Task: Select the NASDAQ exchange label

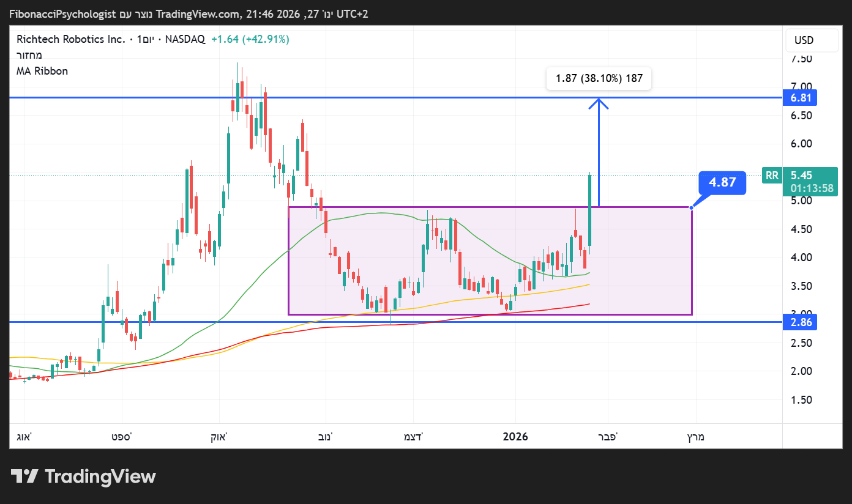Action: click(x=185, y=39)
